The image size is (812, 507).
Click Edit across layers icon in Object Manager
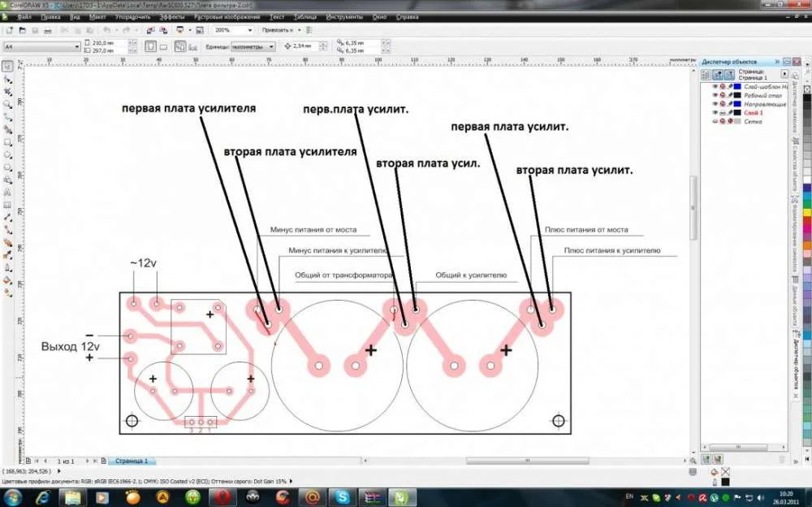point(719,75)
